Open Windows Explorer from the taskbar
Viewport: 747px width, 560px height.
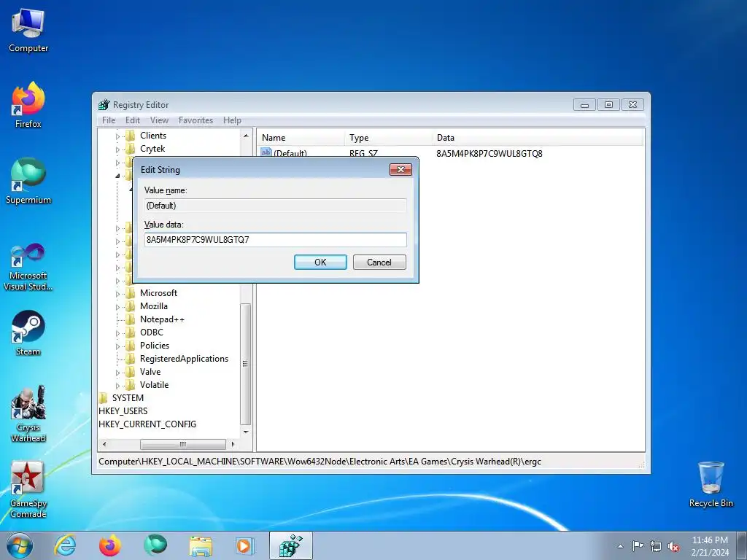point(201,545)
